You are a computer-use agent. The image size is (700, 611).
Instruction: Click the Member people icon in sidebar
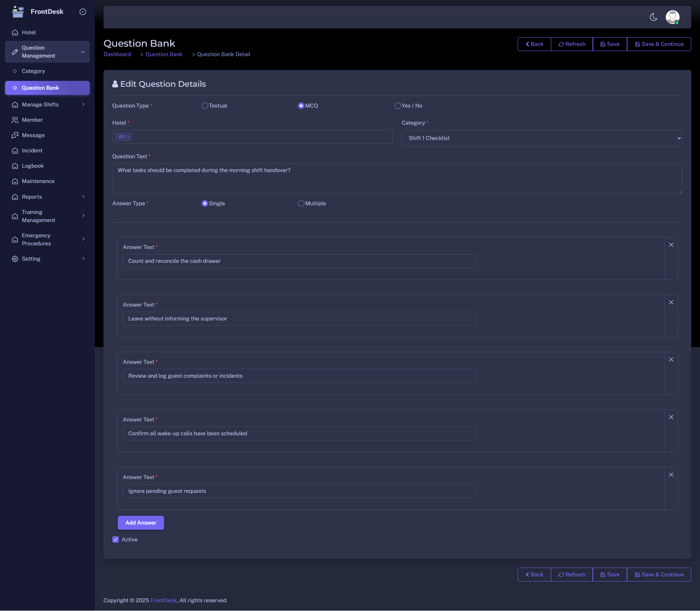(15, 120)
